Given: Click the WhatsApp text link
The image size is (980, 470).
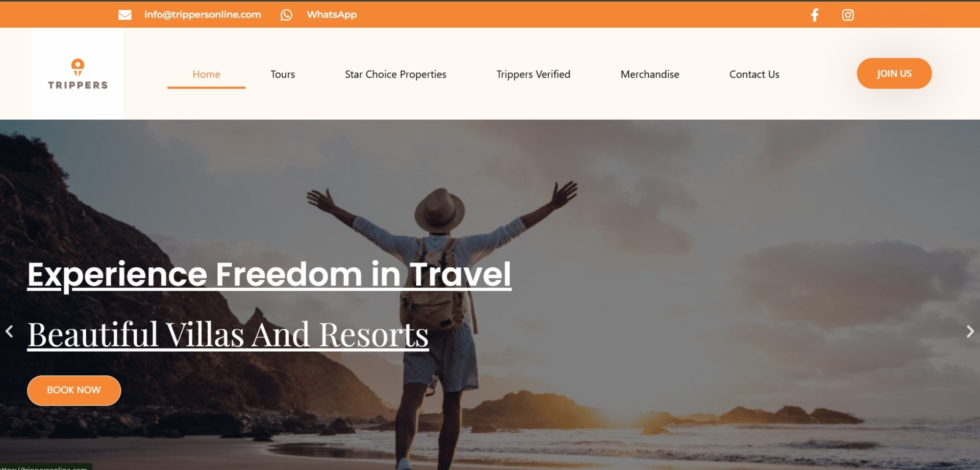Looking at the screenshot, I should [x=332, y=15].
